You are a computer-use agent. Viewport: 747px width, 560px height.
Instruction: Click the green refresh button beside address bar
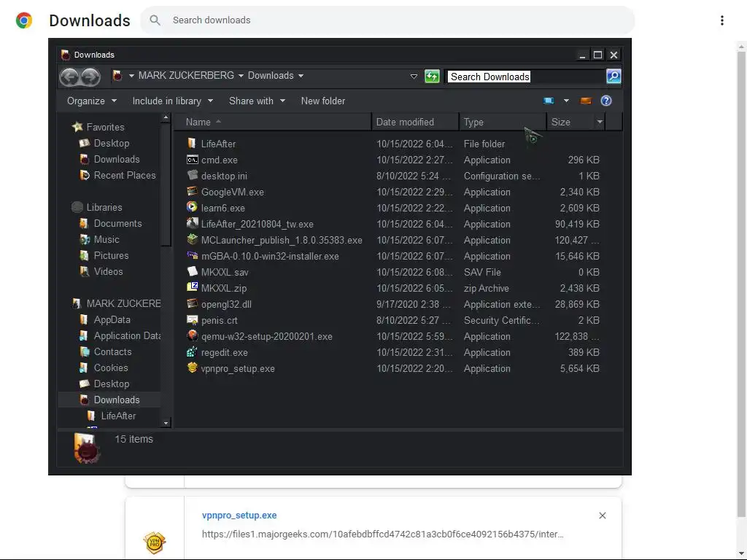coord(432,76)
